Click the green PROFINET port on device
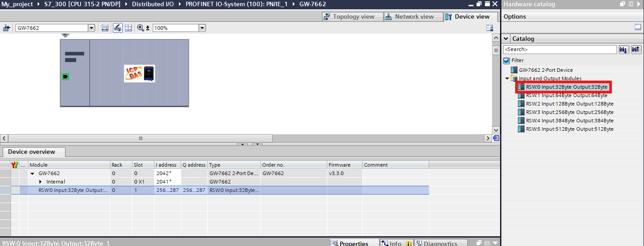This screenshot has height=246, width=644. pos(66,77)
